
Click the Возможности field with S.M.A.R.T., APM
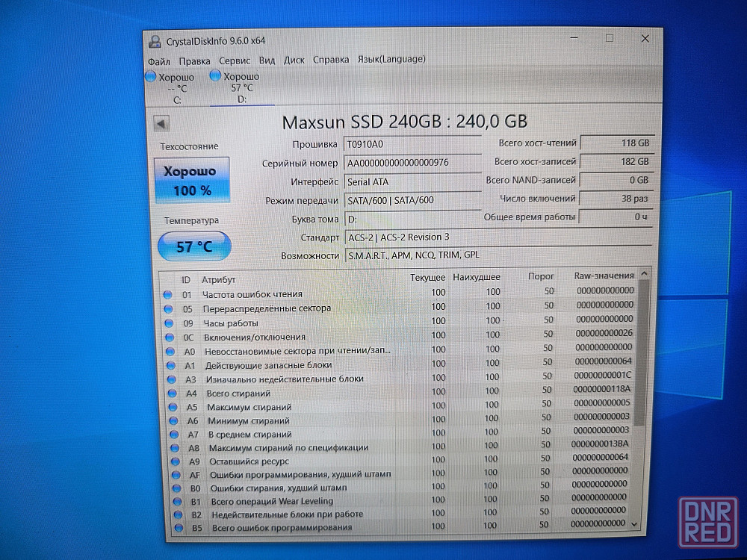point(498,255)
